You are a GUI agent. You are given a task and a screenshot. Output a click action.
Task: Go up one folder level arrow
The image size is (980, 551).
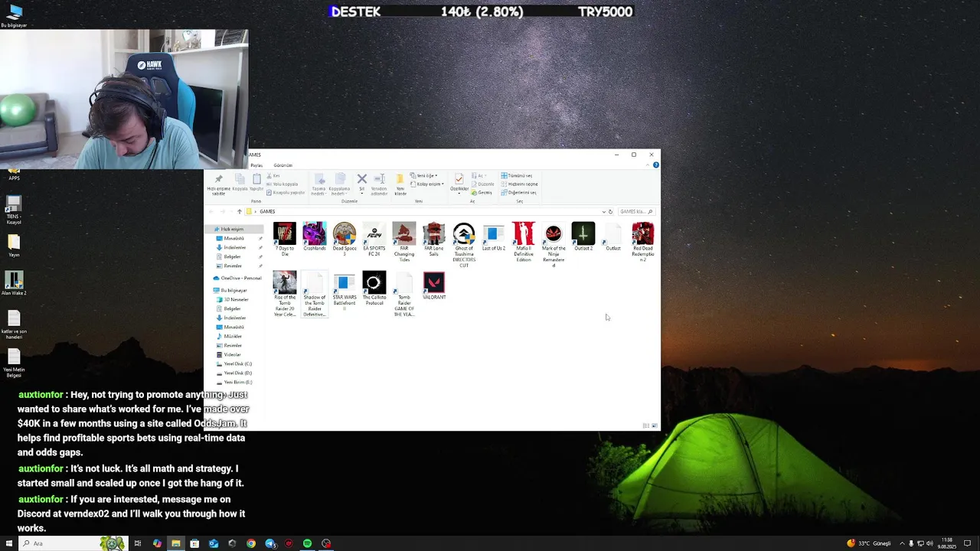(240, 212)
